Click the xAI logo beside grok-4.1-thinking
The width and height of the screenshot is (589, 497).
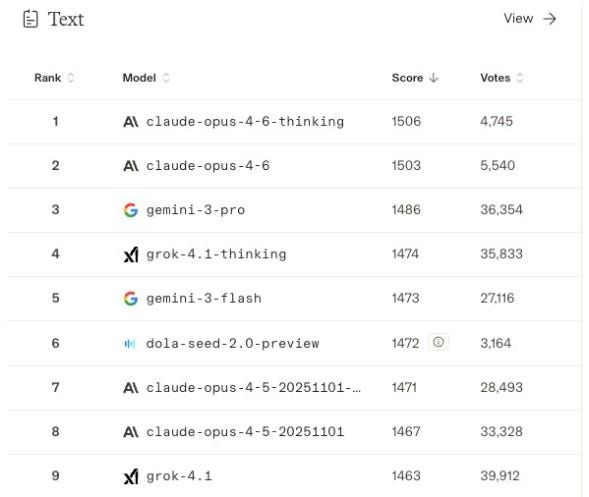[131, 254]
